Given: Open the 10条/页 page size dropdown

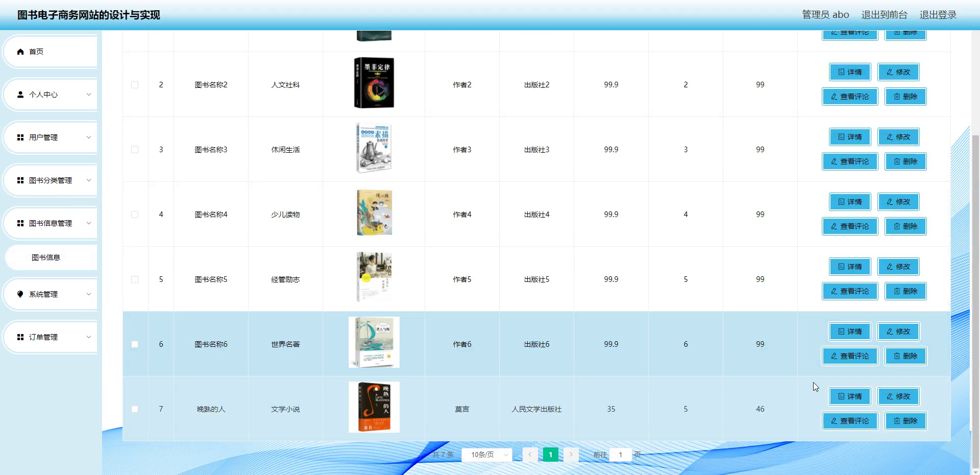Looking at the screenshot, I should point(487,455).
